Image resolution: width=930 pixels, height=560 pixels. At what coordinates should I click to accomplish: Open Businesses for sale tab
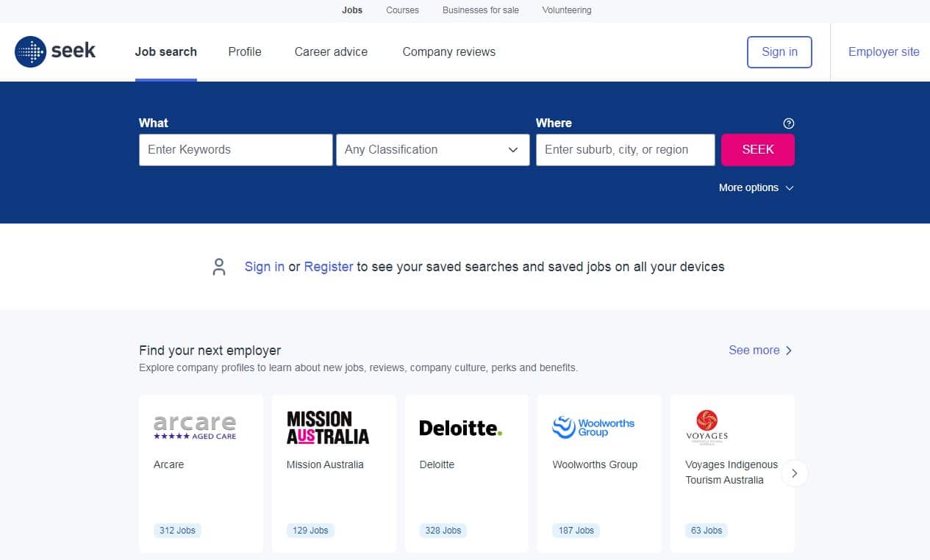(480, 10)
